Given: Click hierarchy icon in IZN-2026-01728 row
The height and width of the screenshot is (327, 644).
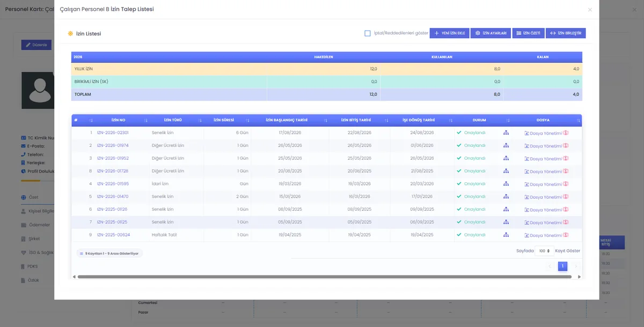Looking at the screenshot, I should coord(506,171).
